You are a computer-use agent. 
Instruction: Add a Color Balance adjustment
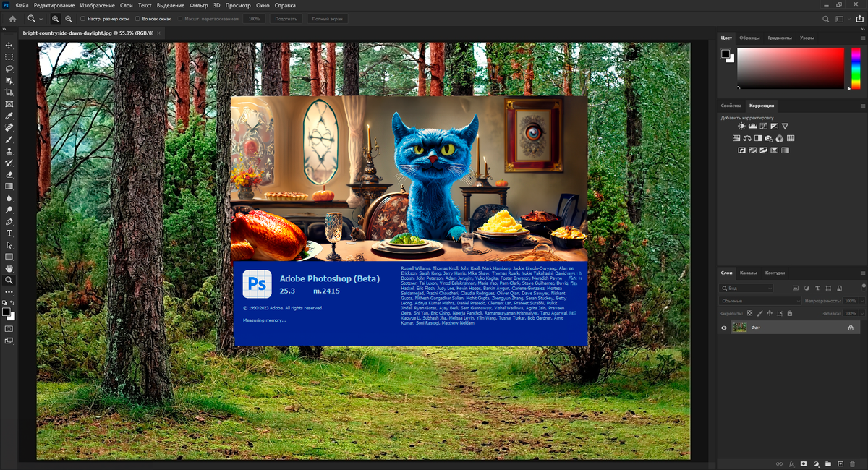(747, 138)
